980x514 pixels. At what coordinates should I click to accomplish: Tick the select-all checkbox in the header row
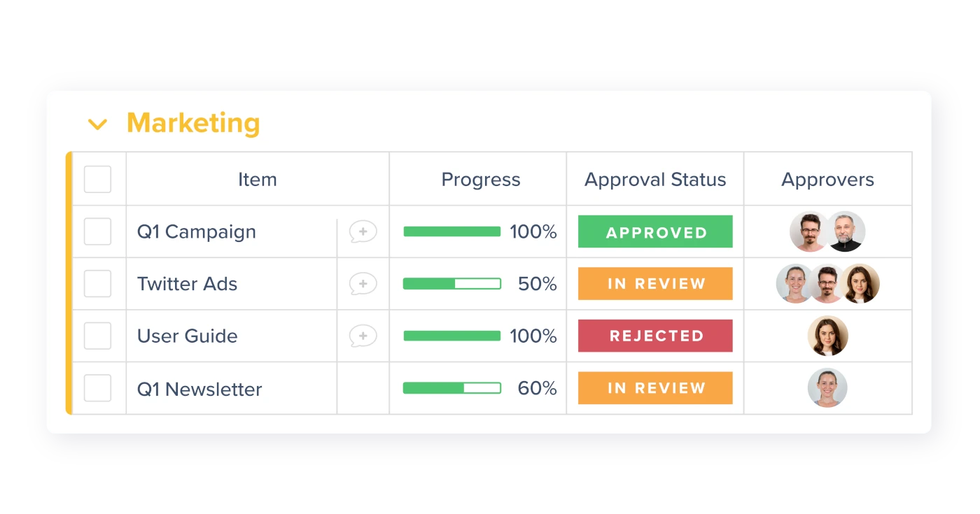(x=97, y=179)
